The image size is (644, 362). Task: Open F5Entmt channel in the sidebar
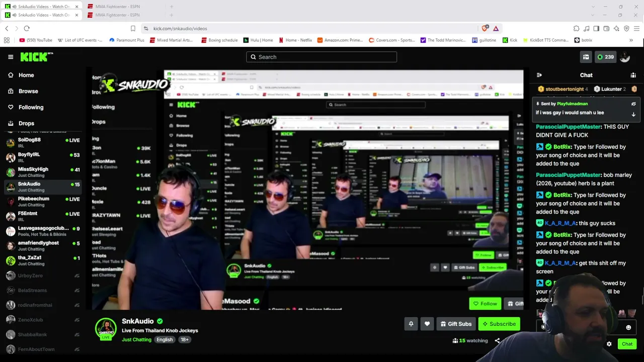pos(43,216)
